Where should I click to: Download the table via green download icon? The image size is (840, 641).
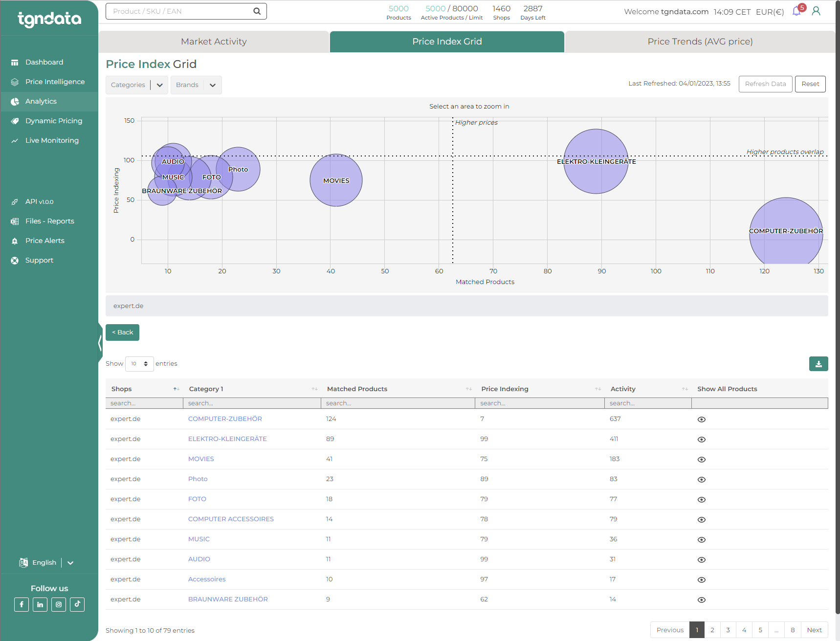pyautogui.click(x=818, y=364)
